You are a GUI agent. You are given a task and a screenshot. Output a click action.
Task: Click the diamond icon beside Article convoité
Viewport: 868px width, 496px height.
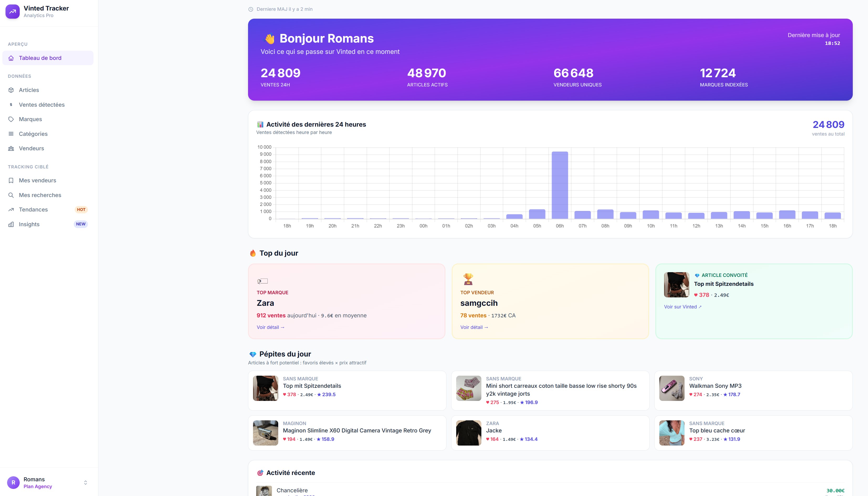point(697,275)
